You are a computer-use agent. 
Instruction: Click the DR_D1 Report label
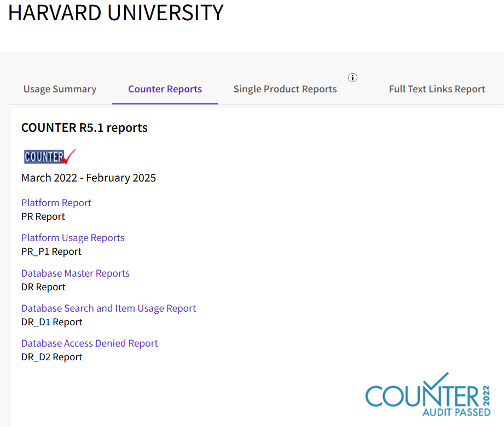click(x=52, y=322)
